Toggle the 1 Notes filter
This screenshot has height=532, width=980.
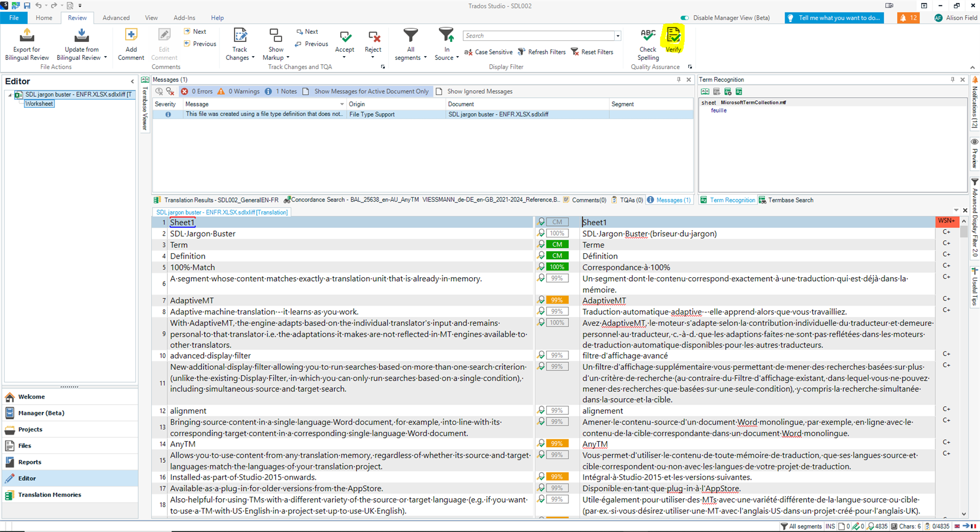(x=281, y=91)
